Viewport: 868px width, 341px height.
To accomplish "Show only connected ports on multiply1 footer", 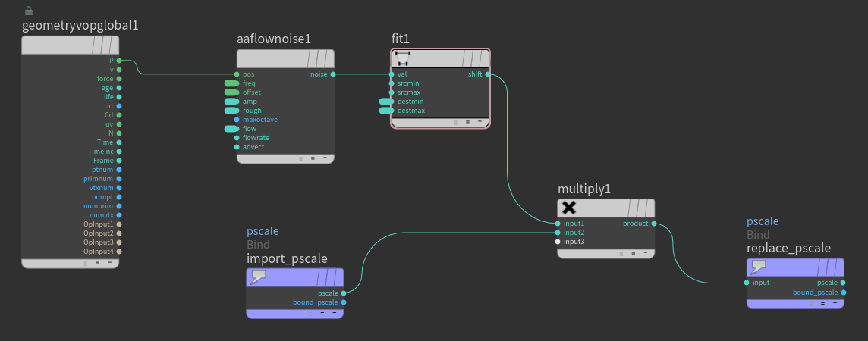I will coord(634,253).
